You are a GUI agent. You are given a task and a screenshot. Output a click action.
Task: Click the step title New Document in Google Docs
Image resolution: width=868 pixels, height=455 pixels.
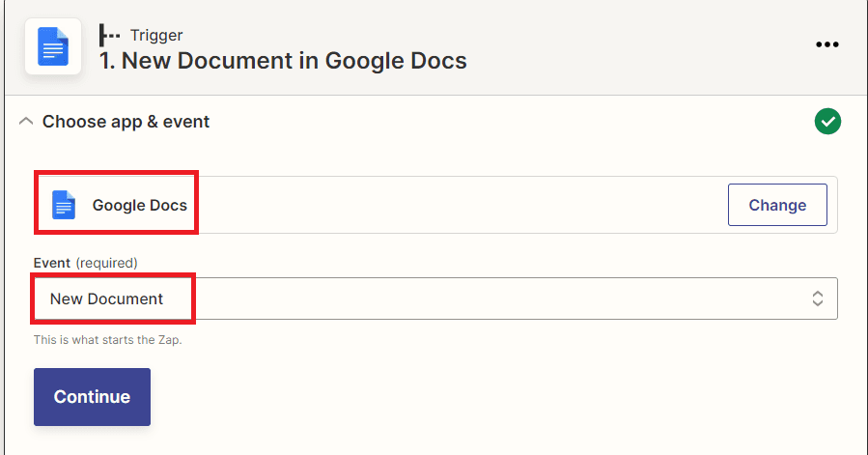tap(283, 61)
